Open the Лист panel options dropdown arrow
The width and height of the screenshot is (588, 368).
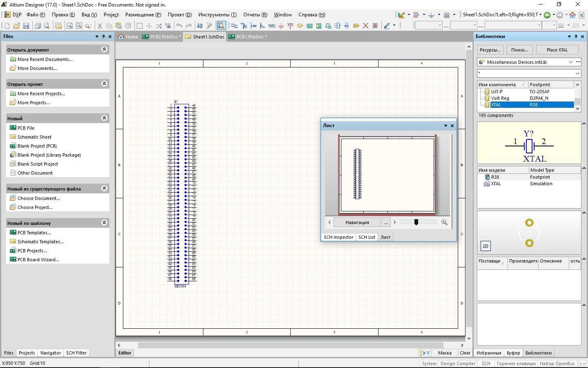pos(445,126)
